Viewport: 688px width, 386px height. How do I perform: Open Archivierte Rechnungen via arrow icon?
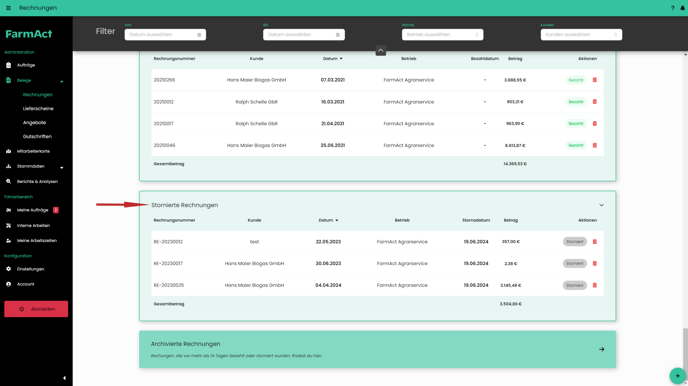tap(602, 350)
